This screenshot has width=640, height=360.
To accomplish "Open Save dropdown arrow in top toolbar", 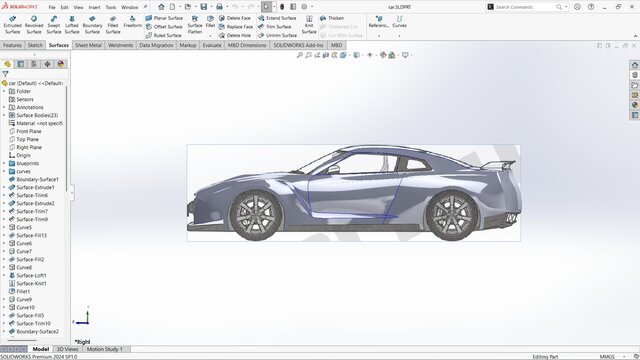I will pos(211,7).
